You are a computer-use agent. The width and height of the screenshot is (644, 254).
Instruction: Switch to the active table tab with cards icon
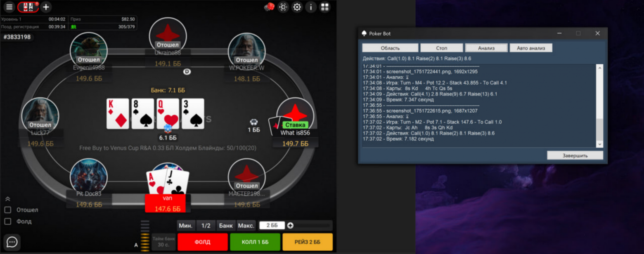[x=28, y=7]
